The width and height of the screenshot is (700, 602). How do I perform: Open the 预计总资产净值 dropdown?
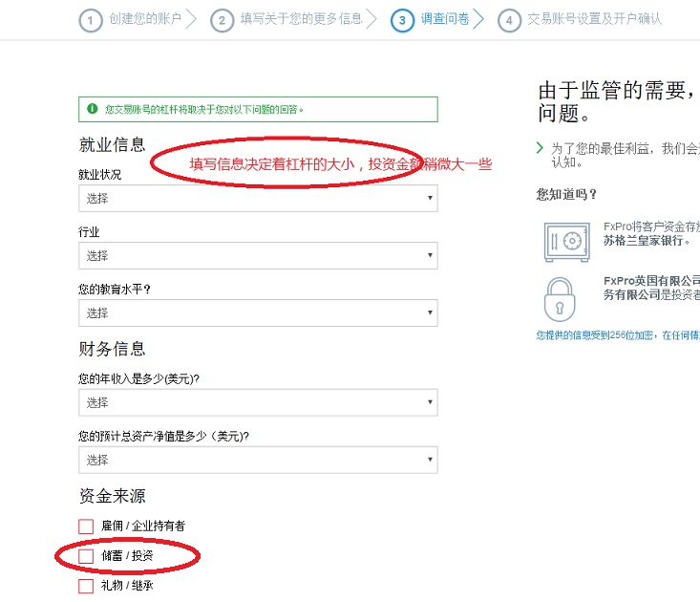tap(258, 461)
